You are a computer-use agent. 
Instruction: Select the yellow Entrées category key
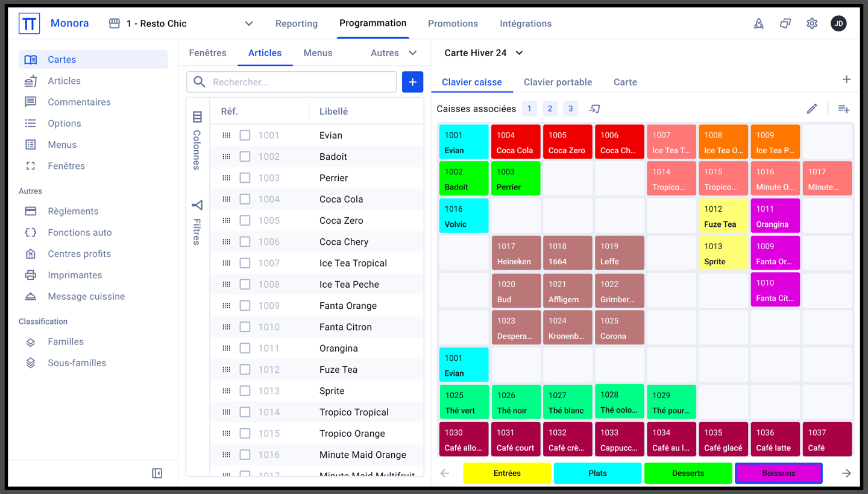coord(507,473)
